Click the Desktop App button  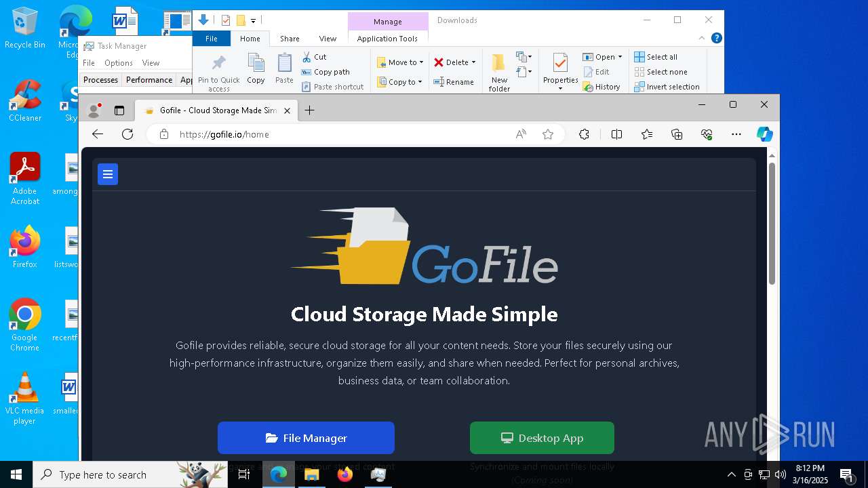click(542, 438)
